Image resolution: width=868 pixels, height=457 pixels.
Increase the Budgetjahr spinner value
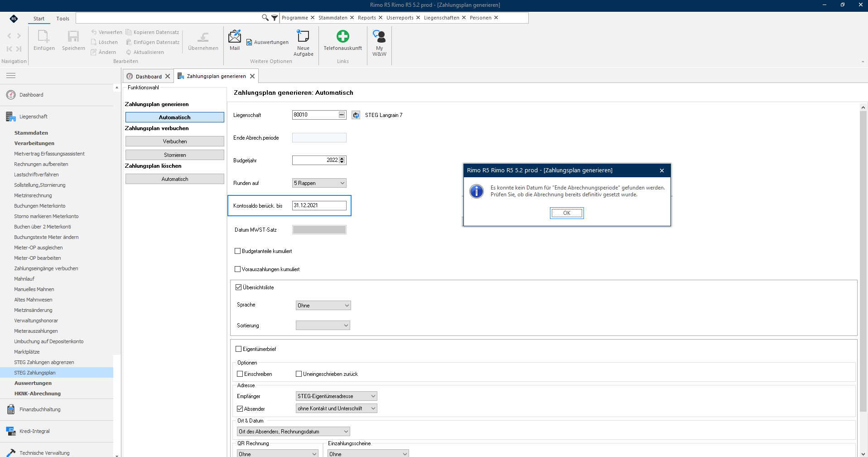coord(342,158)
